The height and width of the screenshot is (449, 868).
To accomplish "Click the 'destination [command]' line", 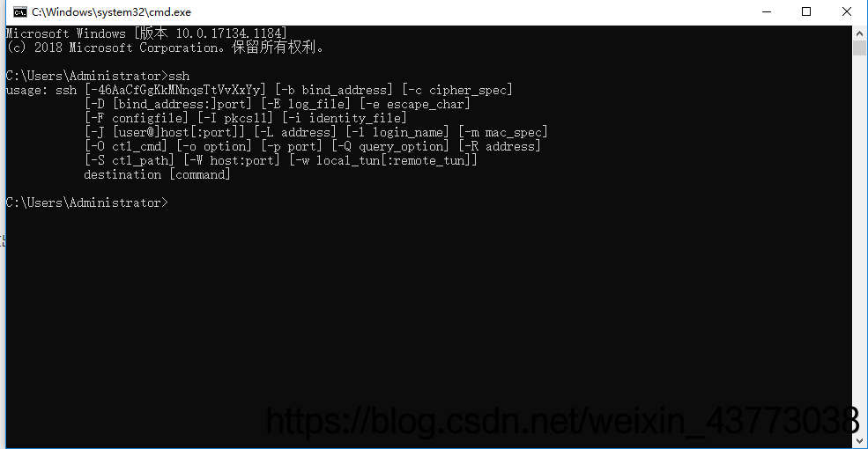I will 157,174.
